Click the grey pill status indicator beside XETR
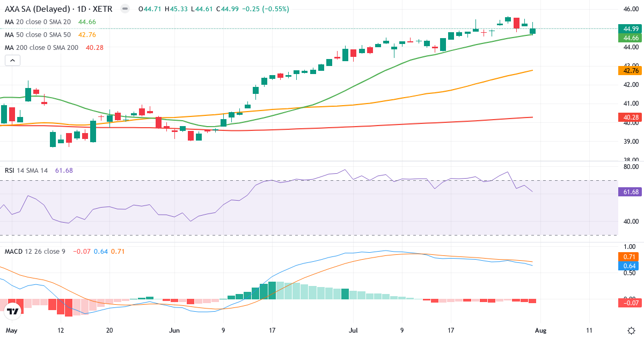This screenshot has width=644, height=338. point(125,9)
